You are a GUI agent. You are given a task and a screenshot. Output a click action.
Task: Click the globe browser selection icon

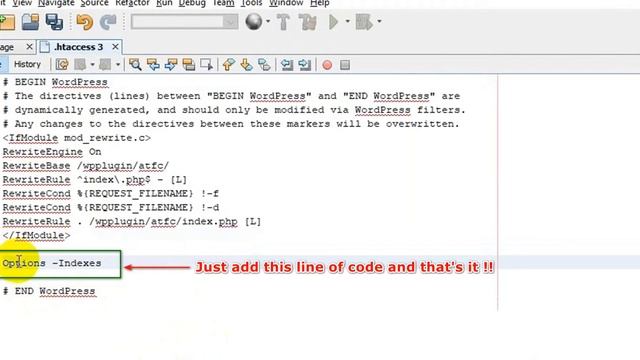point(254,22)
